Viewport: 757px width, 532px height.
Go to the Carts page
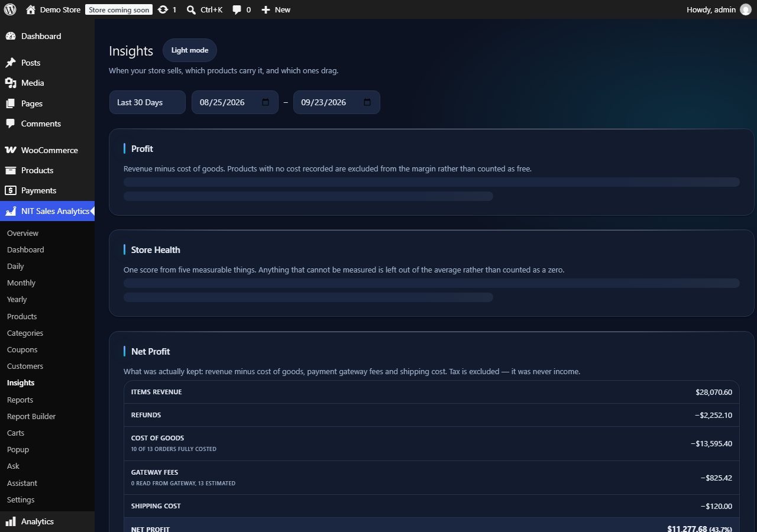pyautogui.click(x=15, y=433)
